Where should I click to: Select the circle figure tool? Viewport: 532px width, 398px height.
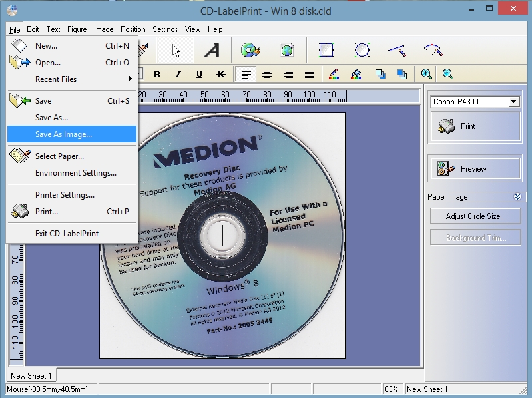(x=362, y=50)
